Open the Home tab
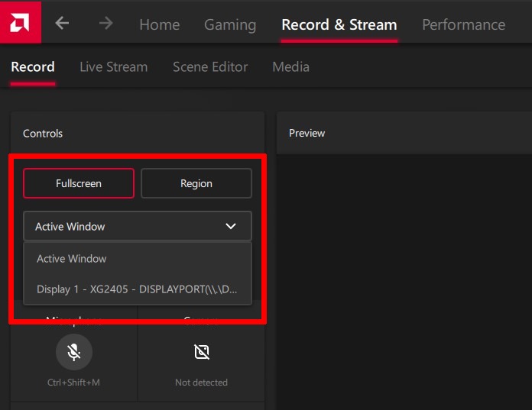The image size is (532, 410). 160,24
